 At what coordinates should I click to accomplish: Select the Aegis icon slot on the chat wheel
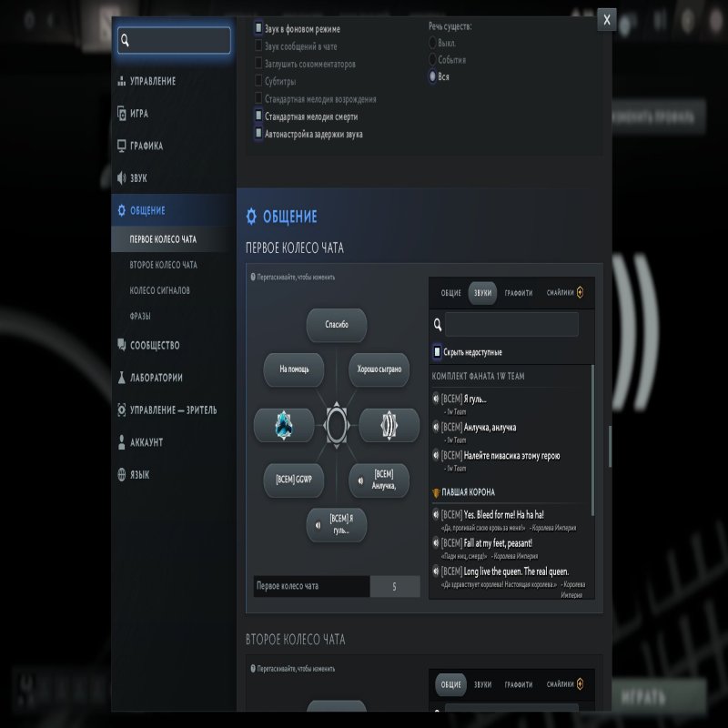click(x=282, y=425)
